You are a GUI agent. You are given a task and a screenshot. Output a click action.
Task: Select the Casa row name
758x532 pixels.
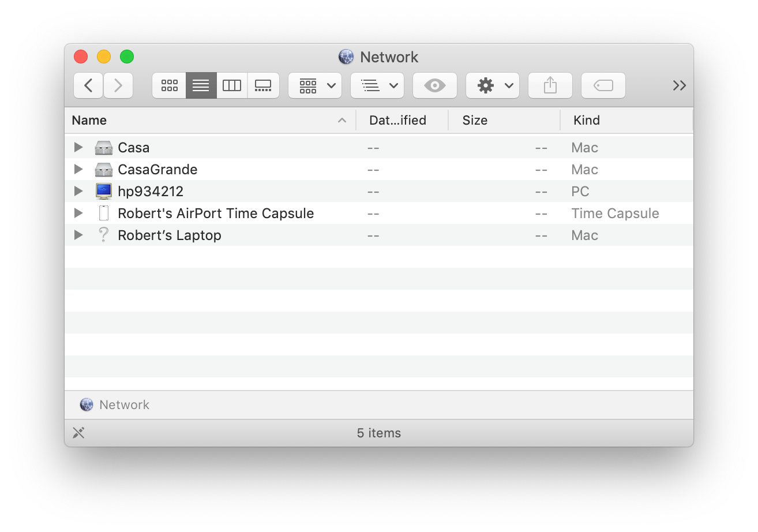coord(134,148)
